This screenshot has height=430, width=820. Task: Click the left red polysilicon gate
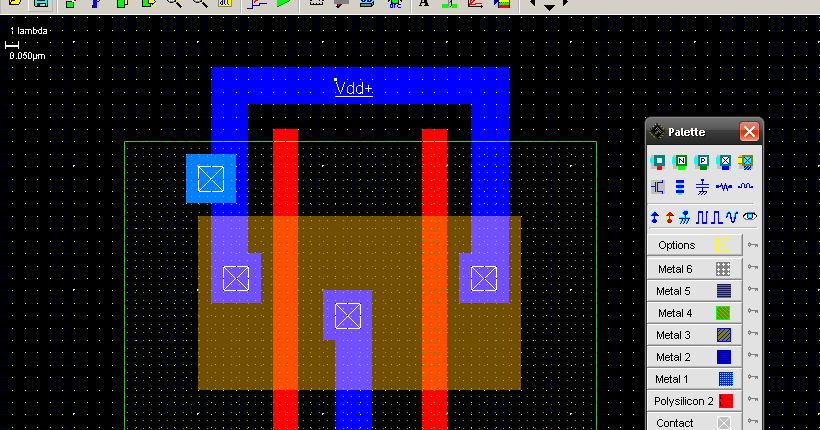[x=286, y=279]
